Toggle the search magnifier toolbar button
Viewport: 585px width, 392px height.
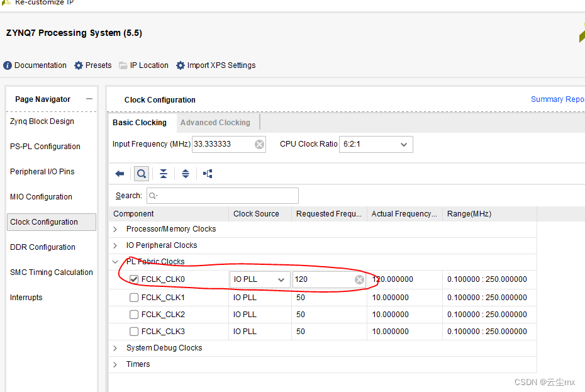tap(142, 174)
